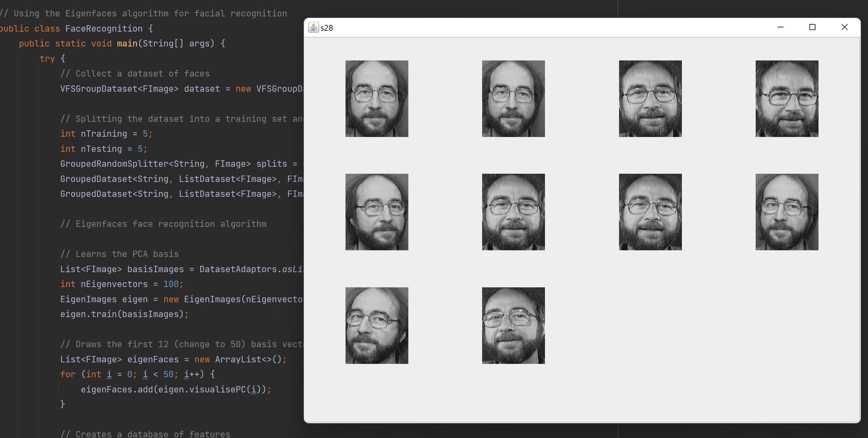Click second face image in middle row
Screen dimensions: 868x438
[x=513, y=212]
